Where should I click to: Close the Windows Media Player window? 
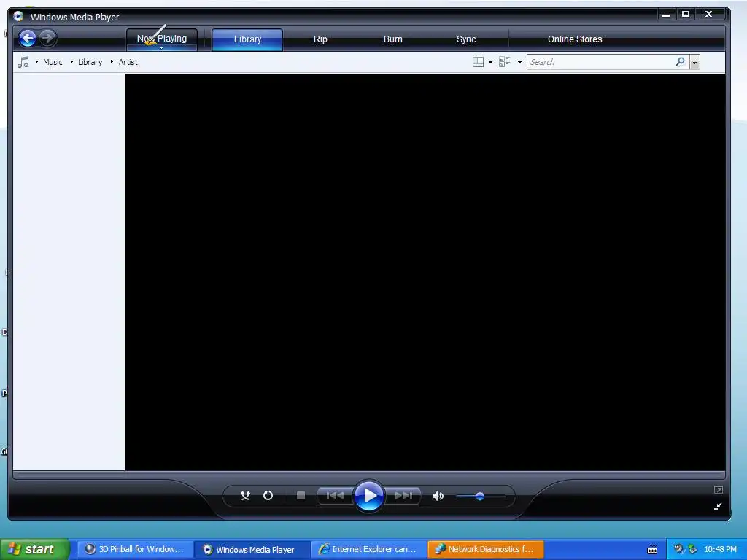(709, 15)
